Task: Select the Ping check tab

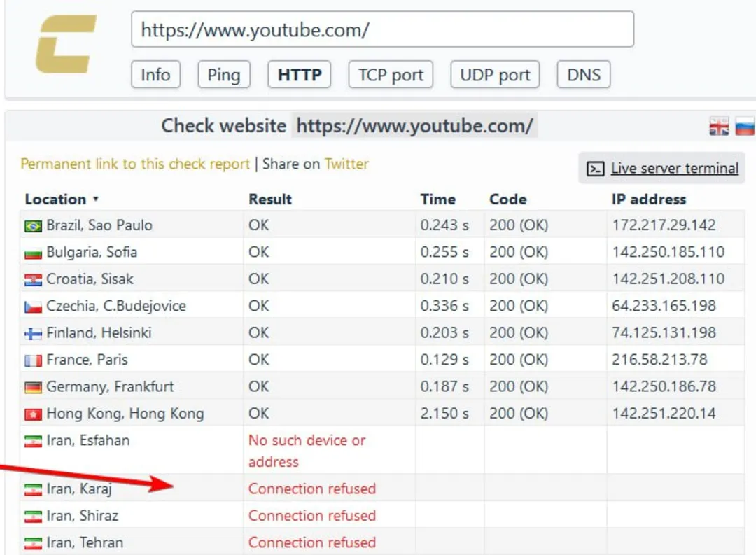Action: [x=223, y=75]
